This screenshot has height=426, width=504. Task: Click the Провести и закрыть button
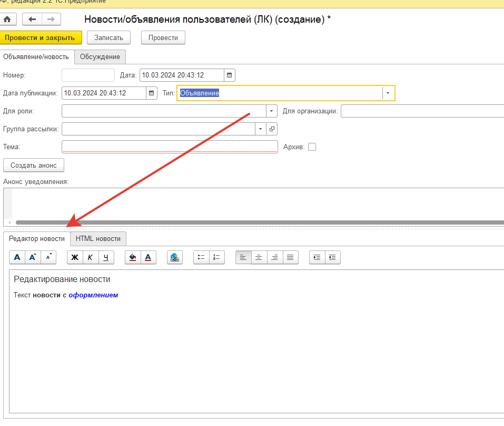pos(41,37)
